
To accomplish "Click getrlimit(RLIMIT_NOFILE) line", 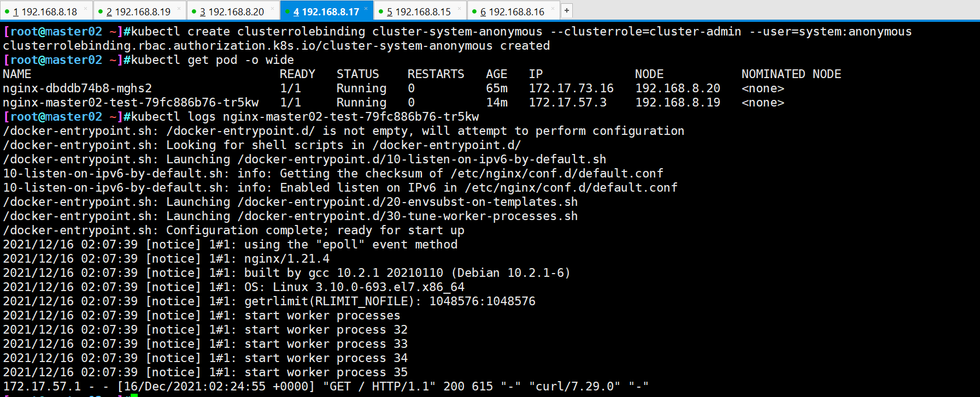I will click(x=269, y=301).
